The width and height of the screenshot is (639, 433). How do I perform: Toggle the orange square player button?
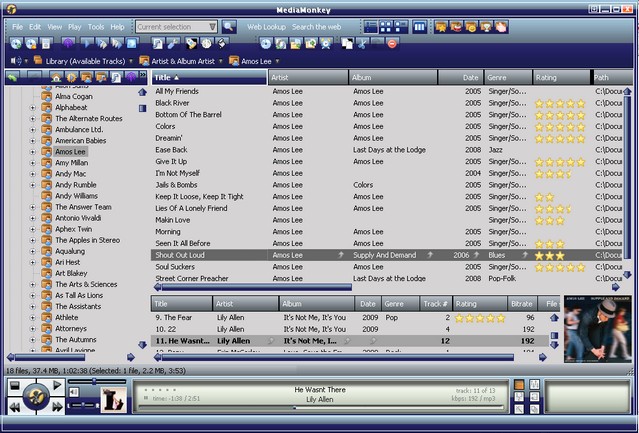519,385
